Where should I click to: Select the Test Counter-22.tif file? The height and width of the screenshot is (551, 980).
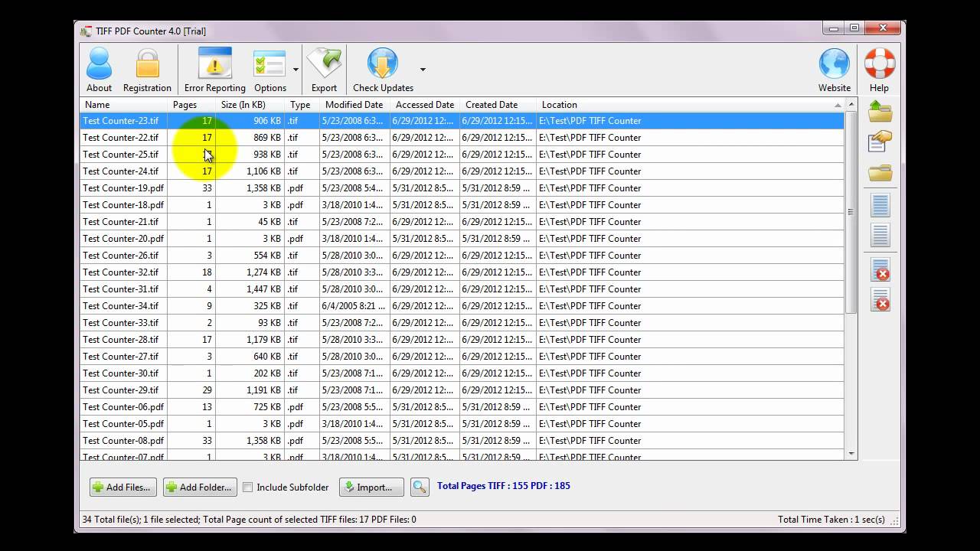pyautogui.click(x=462, y=138)
